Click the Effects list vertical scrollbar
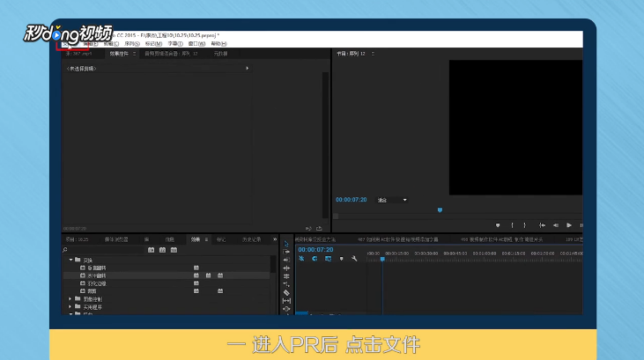This screenshot has height=360, width=644. click(x=273, y=264)
